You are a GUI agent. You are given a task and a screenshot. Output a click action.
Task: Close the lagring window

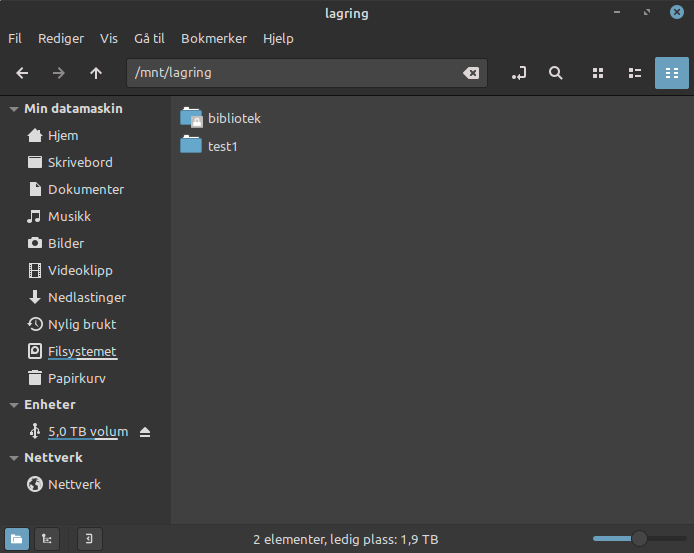click(677, 12)
